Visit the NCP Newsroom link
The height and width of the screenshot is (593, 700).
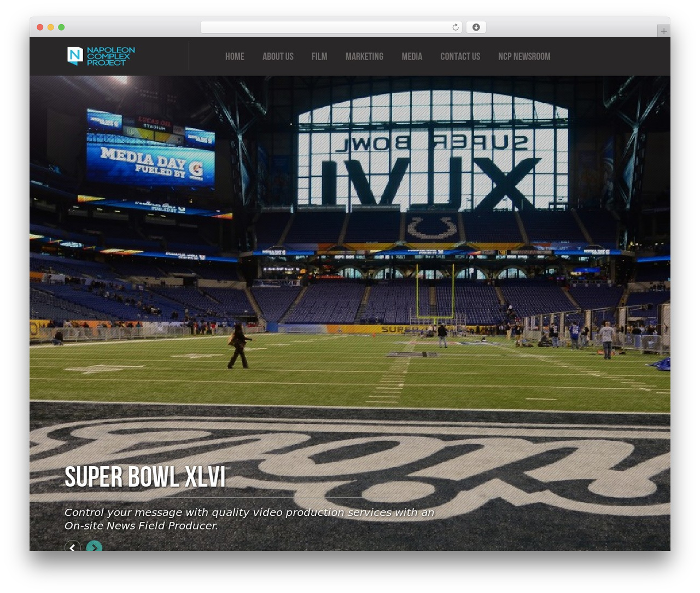524,56
